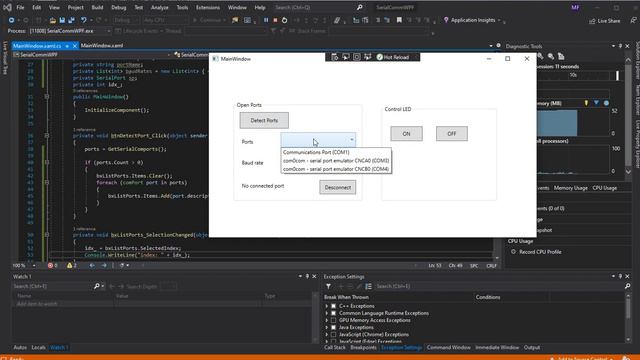
Task: Enable the JavaScript (Chrome) Exceptions checkbox
Action: click(x=333, y=335)
